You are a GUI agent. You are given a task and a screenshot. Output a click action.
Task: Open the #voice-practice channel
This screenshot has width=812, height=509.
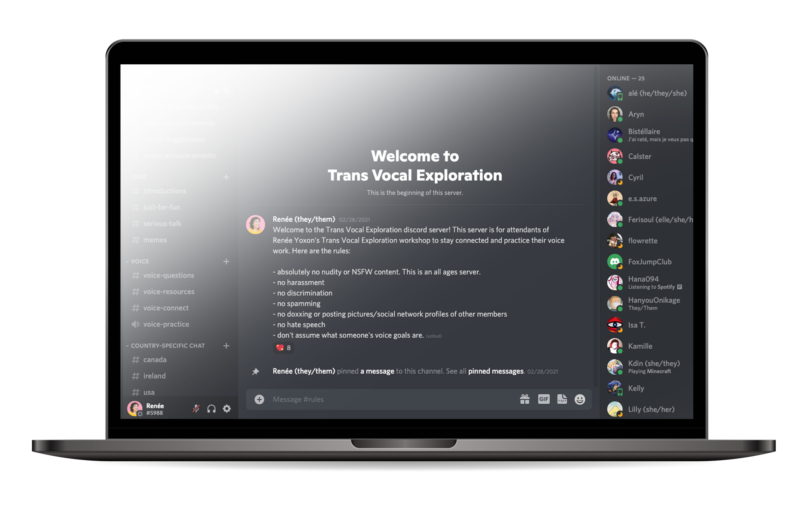point(166,324)
